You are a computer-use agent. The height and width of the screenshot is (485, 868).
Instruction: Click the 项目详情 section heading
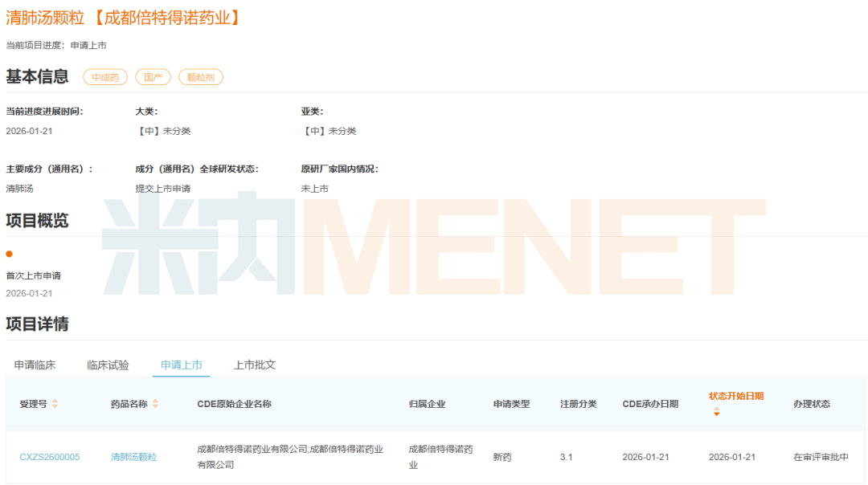coord(37,324)
